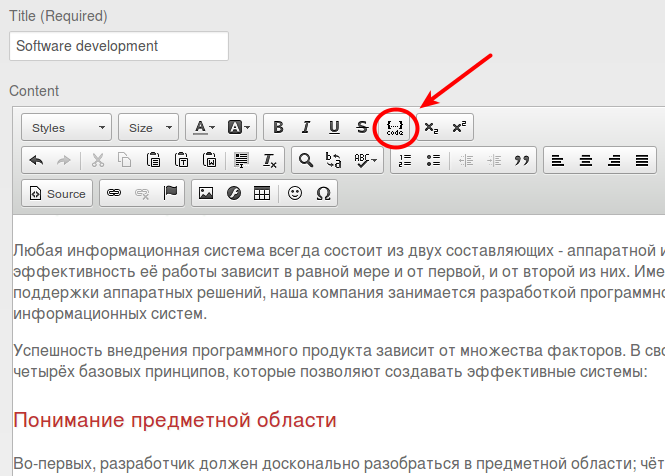This screenshot has height=476, width=665.
Task: Apply superscript formatting
Action: pyautogui.click(x=459, y=127)
